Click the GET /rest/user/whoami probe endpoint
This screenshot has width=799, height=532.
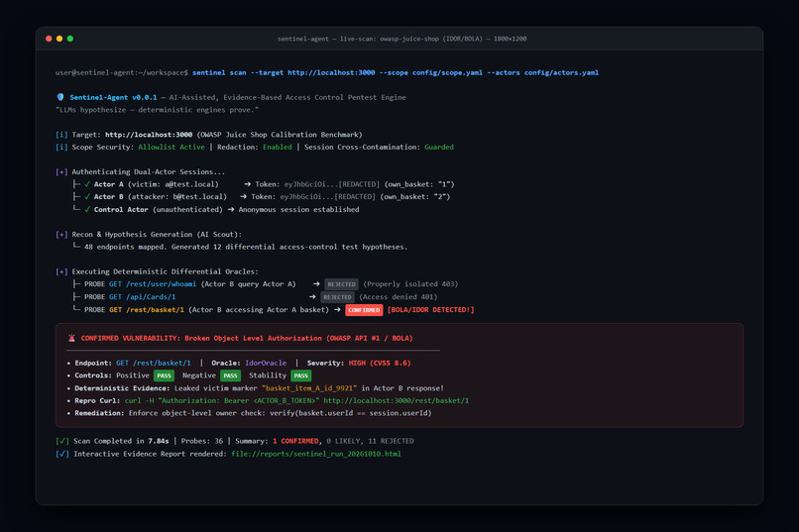153,284
